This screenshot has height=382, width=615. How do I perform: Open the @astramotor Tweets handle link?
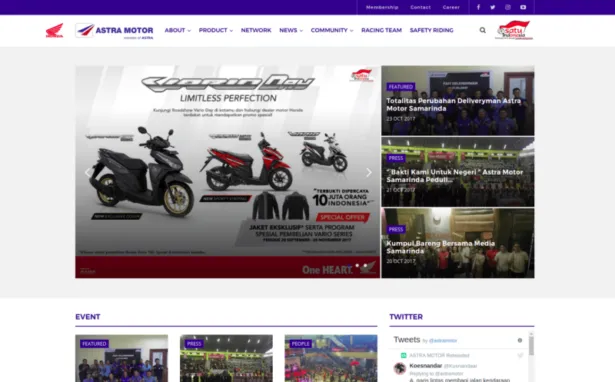[x=443, y=340]
